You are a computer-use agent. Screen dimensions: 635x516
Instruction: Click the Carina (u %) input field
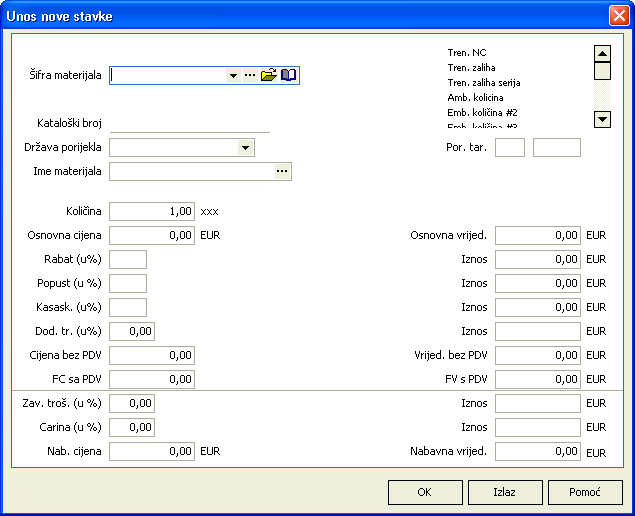(132, 427)
